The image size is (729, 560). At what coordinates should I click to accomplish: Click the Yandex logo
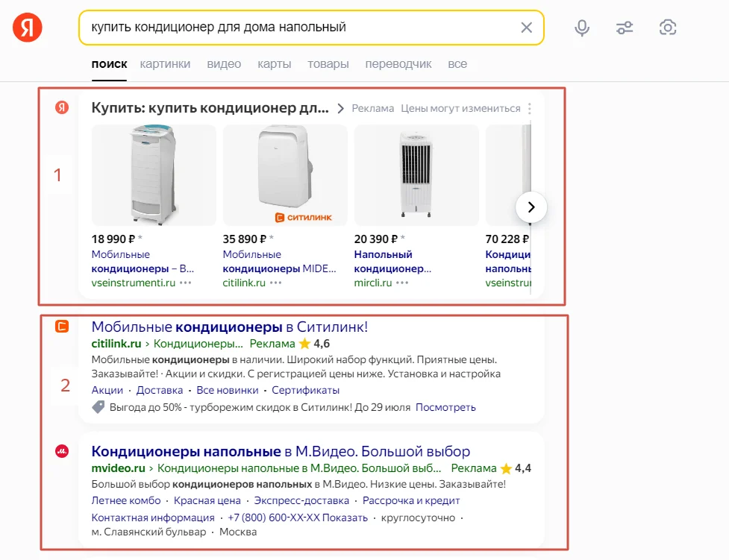click(x=28, y=28)
